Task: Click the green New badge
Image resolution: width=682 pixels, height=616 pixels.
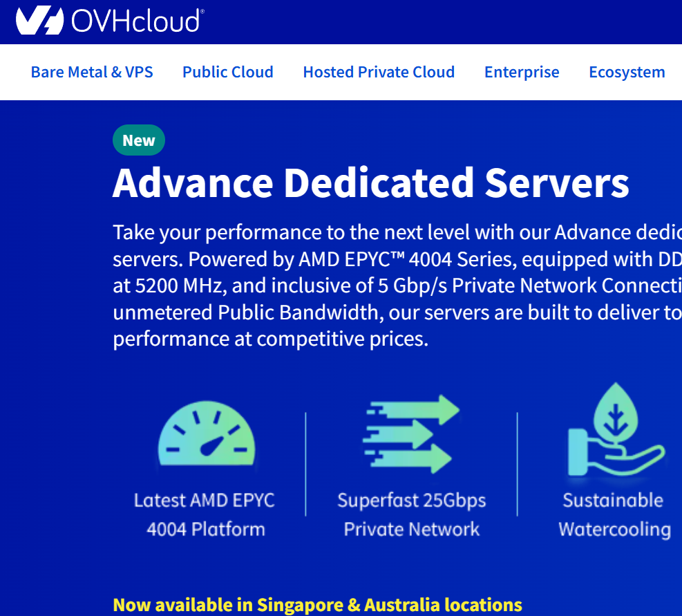Action: coord(139,140)
